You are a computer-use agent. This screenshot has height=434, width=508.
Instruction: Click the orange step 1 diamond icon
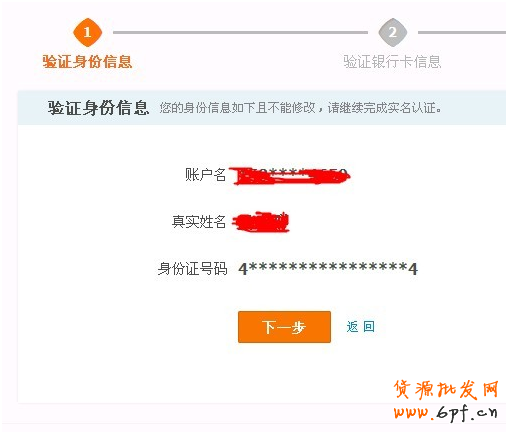[87, 32]
